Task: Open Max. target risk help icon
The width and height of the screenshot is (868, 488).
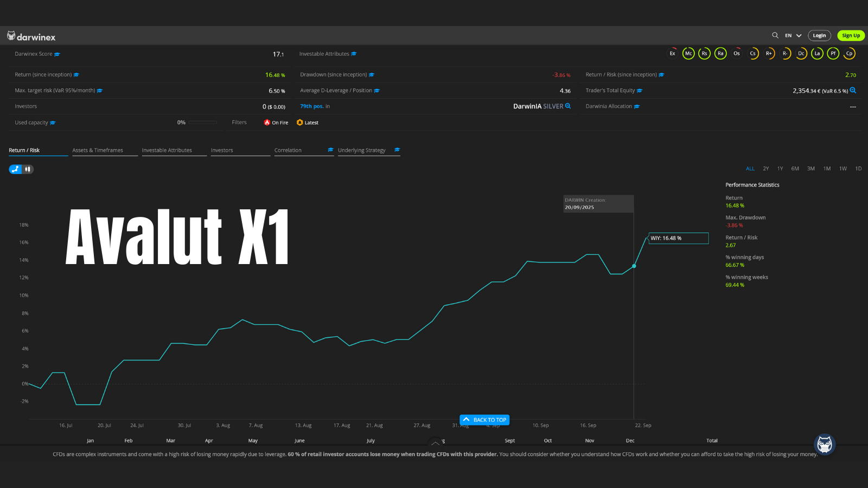Action: pyautogui.click(x=100, y=91)
